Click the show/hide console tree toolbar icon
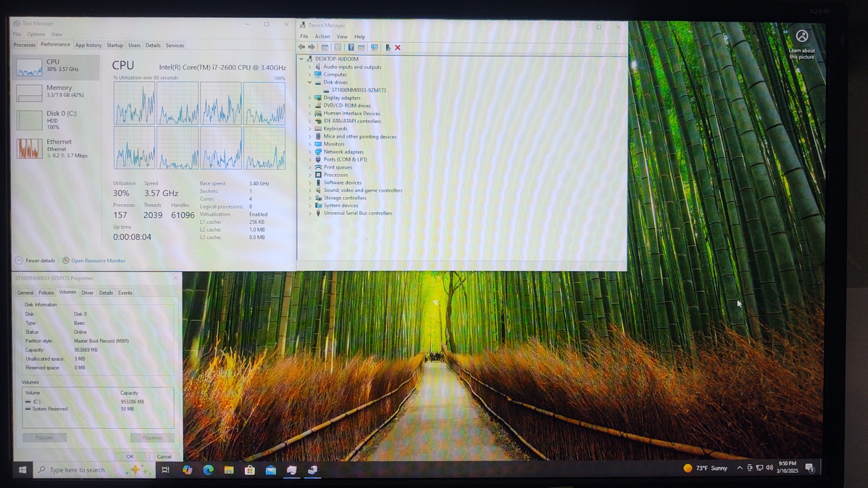 (x=324, y=47)
